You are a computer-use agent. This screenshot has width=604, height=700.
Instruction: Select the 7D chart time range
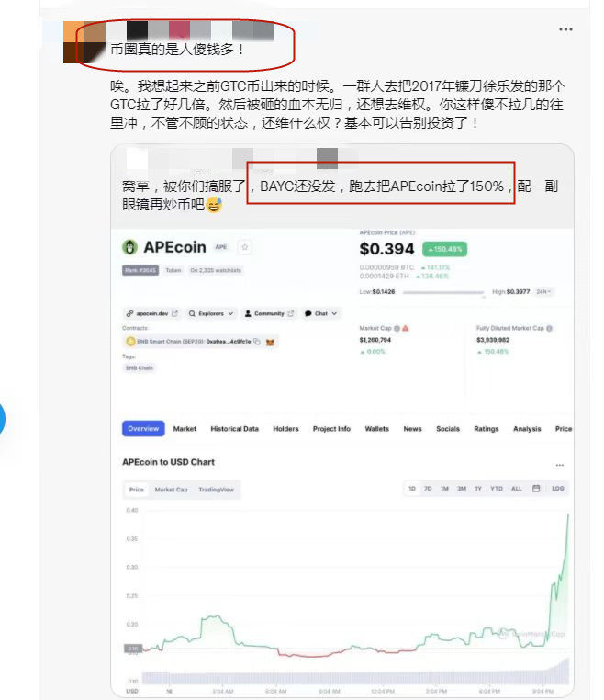pos(428,489)
